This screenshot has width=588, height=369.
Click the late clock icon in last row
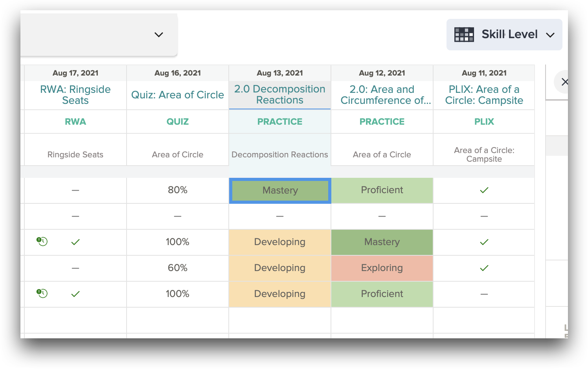(42, 293)
